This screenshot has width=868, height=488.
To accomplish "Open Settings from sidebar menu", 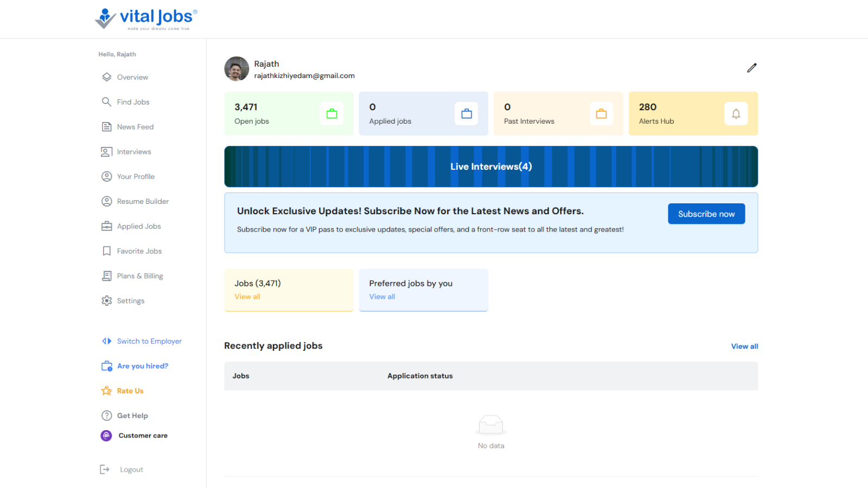I will (131, 301).
